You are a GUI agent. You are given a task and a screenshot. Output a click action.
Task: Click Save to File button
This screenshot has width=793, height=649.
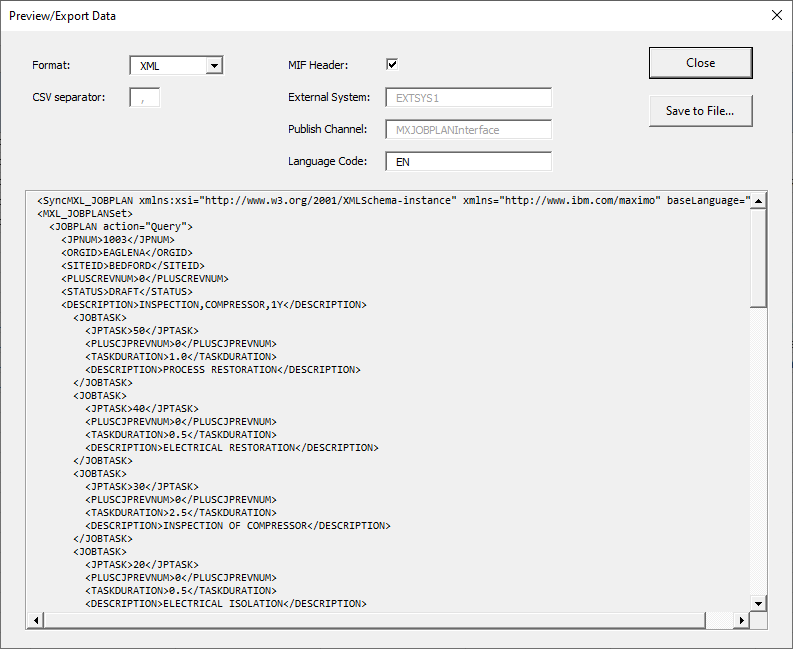click(700, 111)
